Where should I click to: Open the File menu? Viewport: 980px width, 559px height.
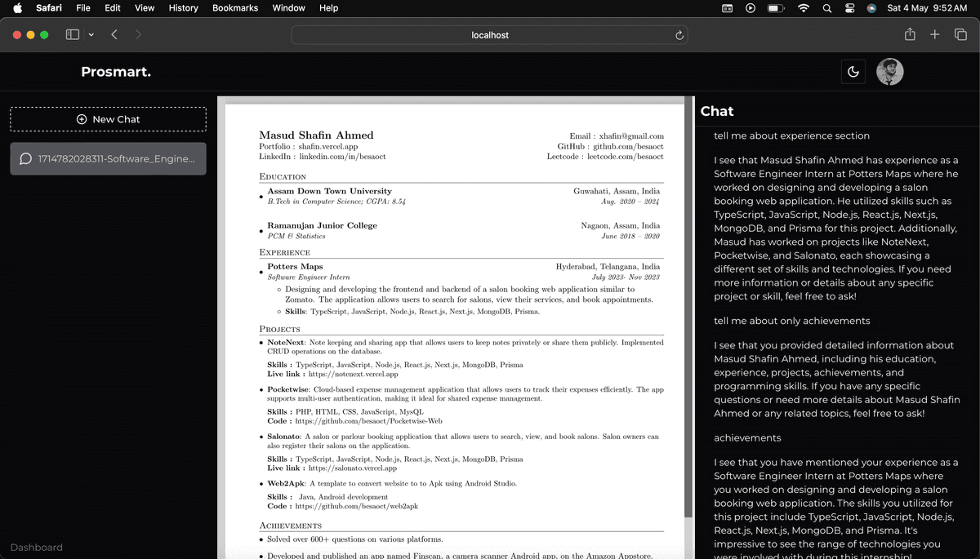coord(83,8)
